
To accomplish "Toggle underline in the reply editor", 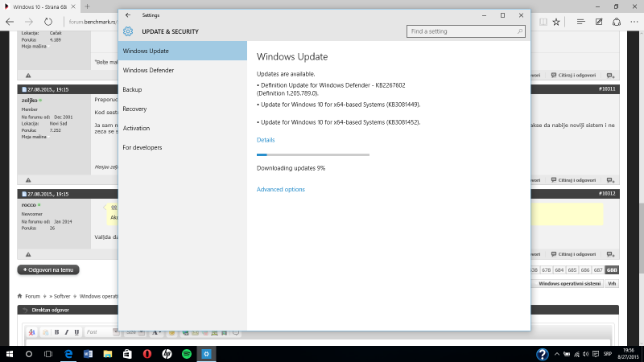I will tap(76, 332).
